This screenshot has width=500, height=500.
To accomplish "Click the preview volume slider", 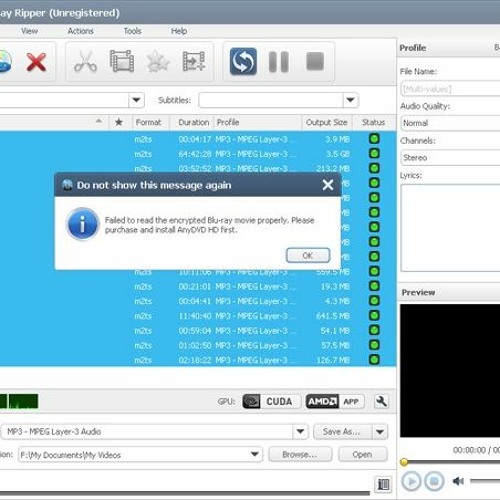I will click(485, 481).
